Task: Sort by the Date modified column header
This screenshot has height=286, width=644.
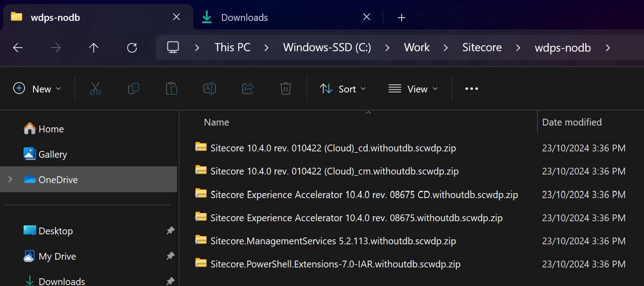Action: tap(572, 122)
